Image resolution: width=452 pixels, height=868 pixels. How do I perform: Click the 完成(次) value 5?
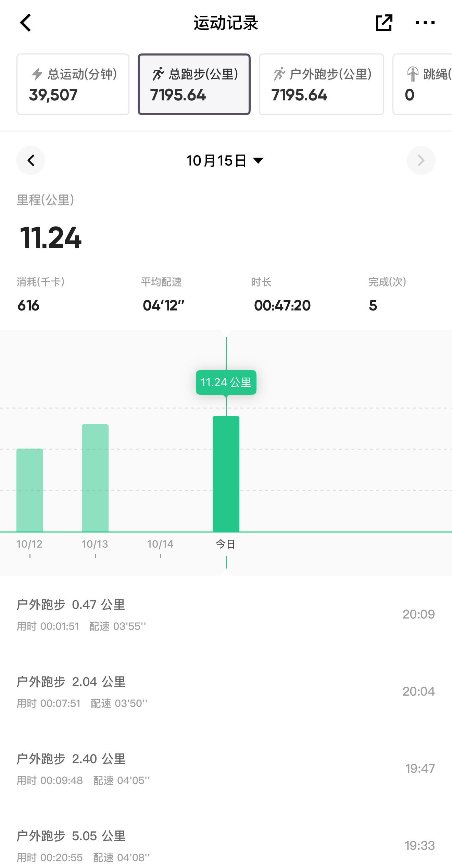[x=373, y=305]
